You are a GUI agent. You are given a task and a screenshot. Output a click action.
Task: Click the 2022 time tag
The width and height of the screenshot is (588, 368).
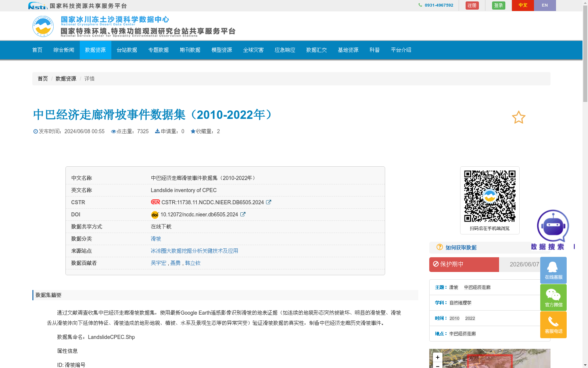[470, 318]
